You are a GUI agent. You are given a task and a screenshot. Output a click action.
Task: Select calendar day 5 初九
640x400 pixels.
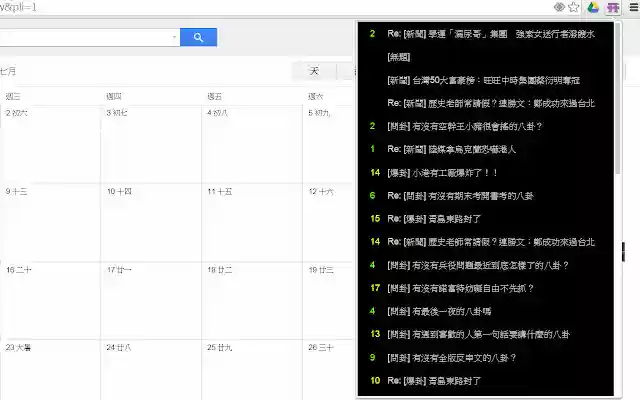[319, 113]
